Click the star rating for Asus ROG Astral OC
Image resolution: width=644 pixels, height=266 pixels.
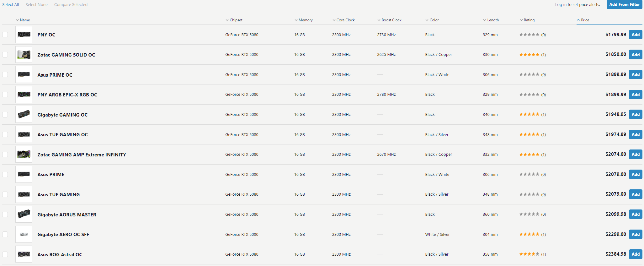click(529, 254)
